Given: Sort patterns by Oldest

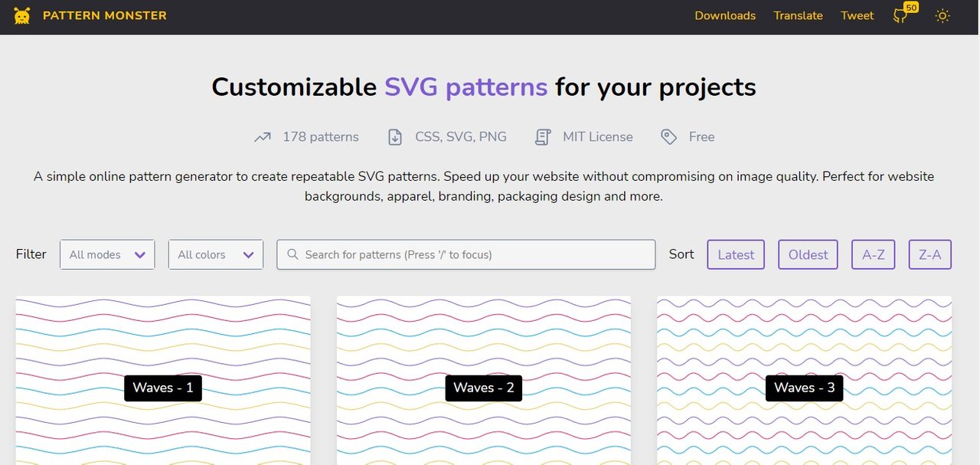Looking at the screenshot, I should 808,254.
